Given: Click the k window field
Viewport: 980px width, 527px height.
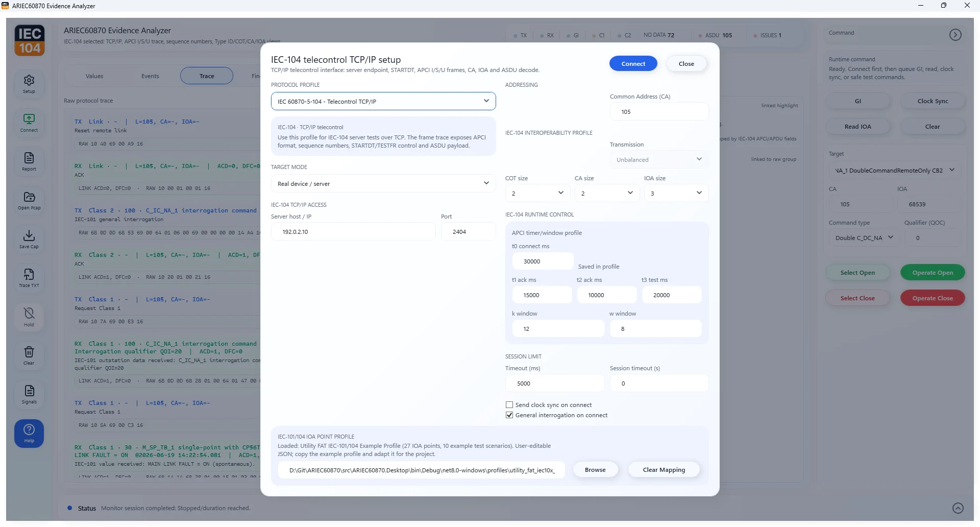Looking at the screenshot, I should (x=558, y=329).
